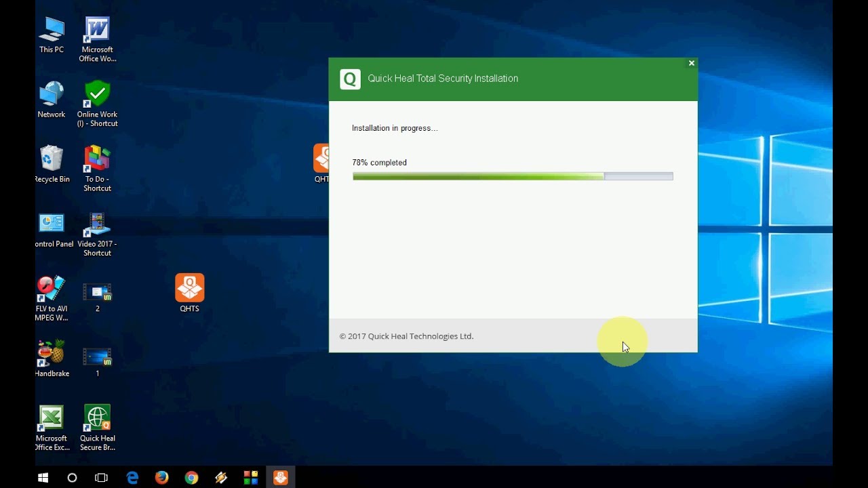Open Online Work (I) shortcut

[x=97, y=104]
